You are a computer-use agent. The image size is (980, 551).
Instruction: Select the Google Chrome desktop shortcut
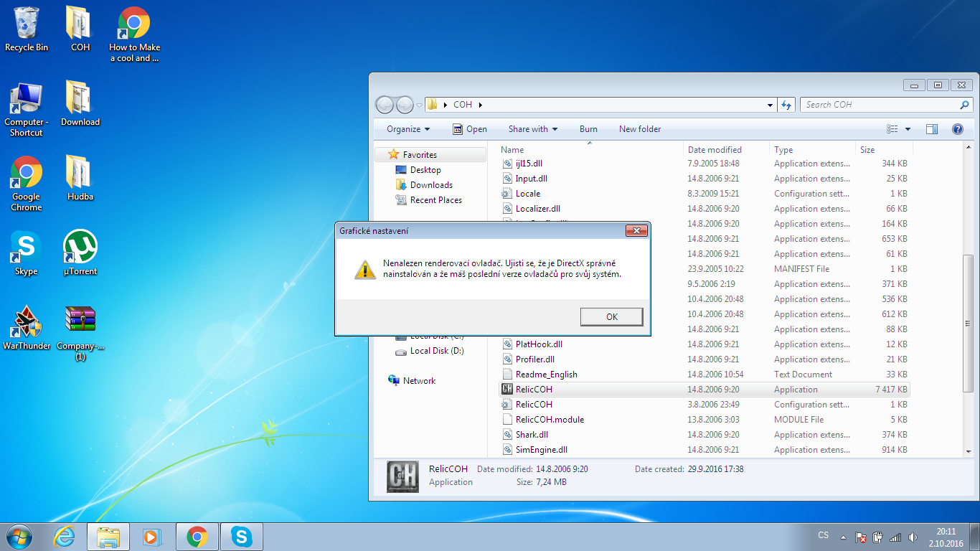(27, 184)
